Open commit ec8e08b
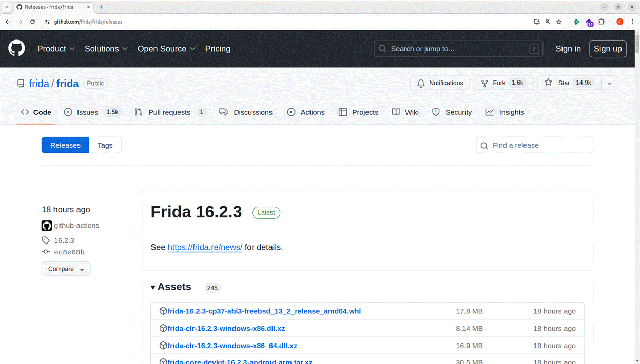 (69, 252)
